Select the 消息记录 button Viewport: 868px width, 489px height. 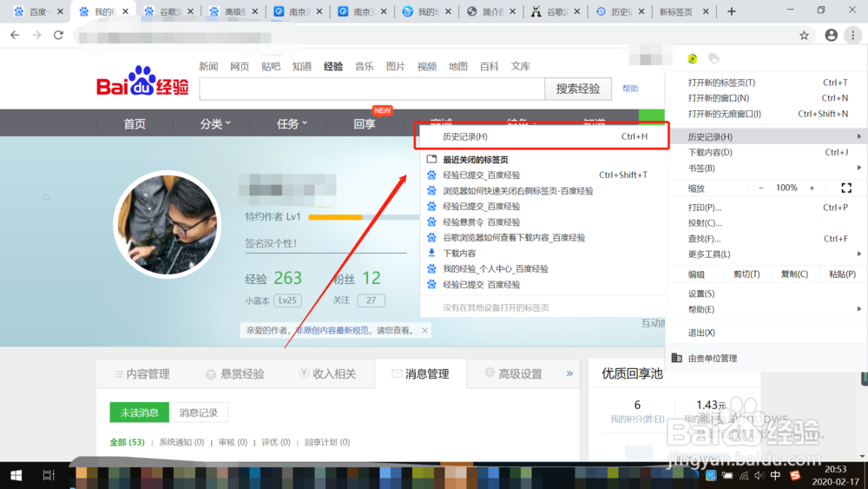click(x=198, y=413)
